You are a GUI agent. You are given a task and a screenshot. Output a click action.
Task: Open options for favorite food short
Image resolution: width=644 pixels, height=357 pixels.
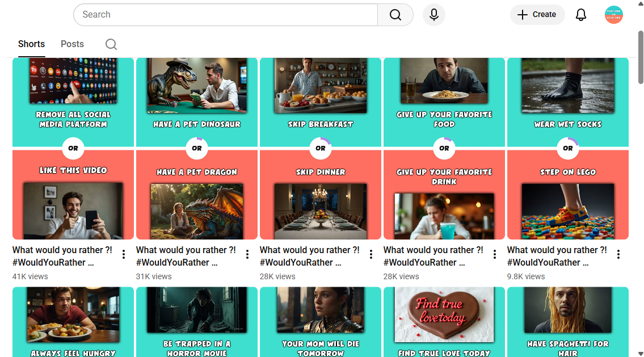tap(495, 254)
